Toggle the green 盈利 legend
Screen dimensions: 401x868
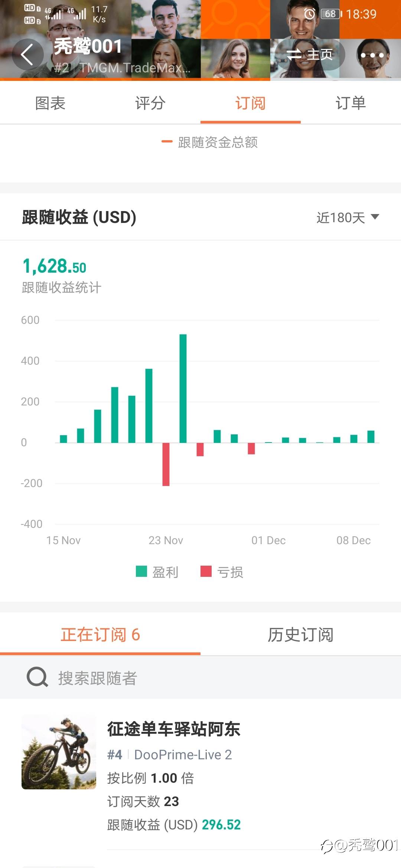[x=157, y=572]
